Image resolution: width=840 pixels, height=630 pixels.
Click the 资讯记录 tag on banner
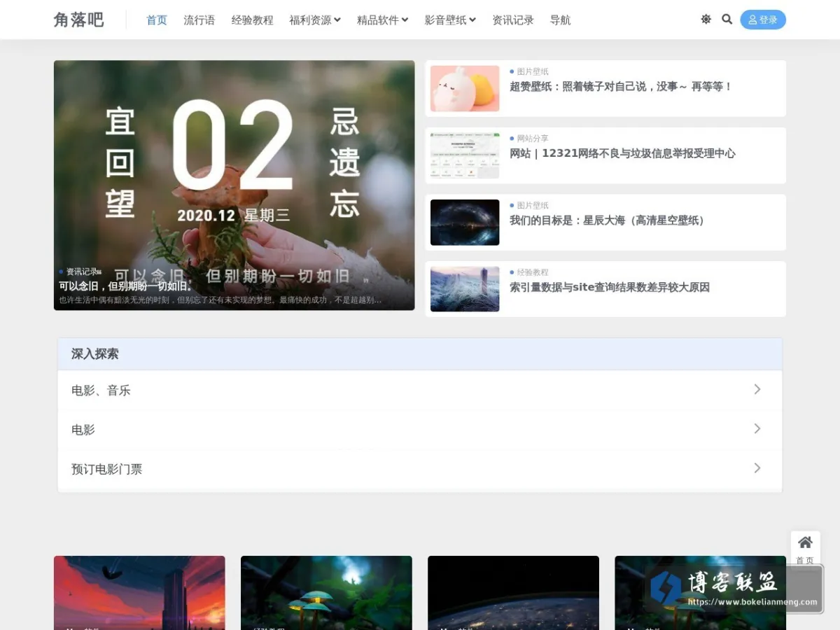click(x=83, y=272)
